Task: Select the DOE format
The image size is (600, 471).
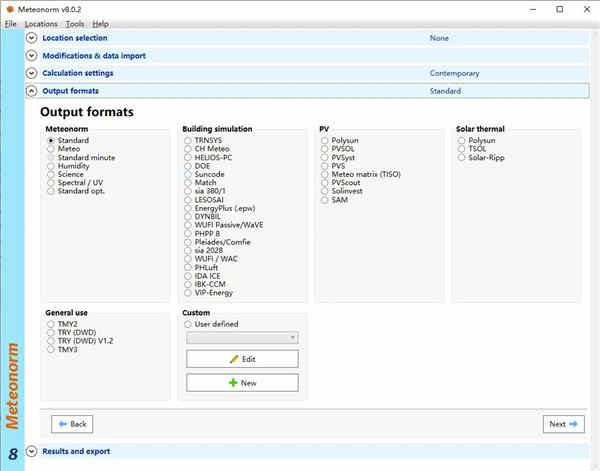Action: [197, 166]
